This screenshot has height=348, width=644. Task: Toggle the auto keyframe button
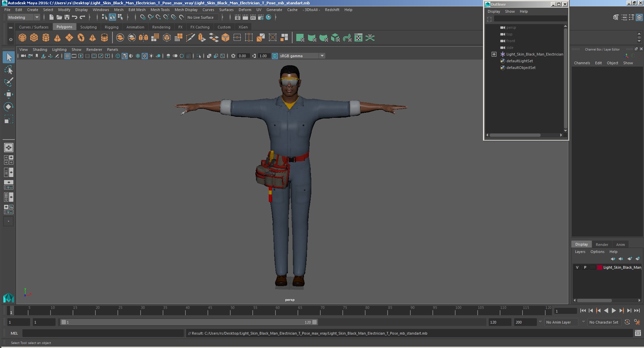point(627,322)
